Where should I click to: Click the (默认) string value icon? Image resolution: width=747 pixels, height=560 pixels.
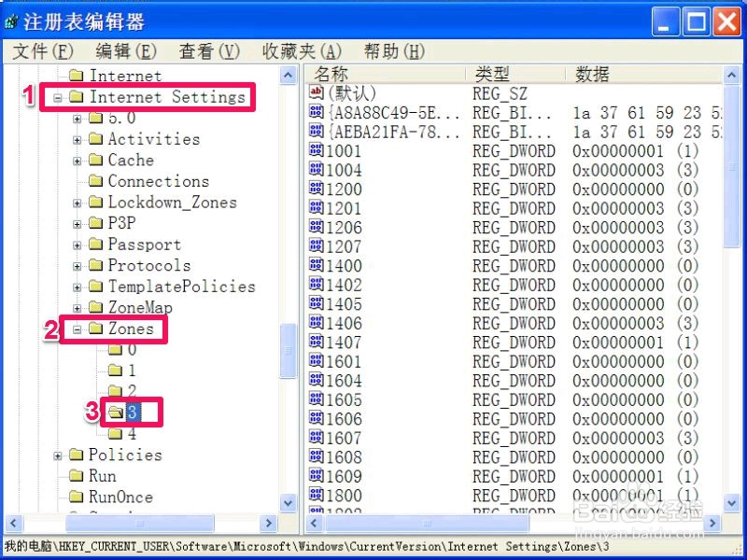click(x=317, y=91)
